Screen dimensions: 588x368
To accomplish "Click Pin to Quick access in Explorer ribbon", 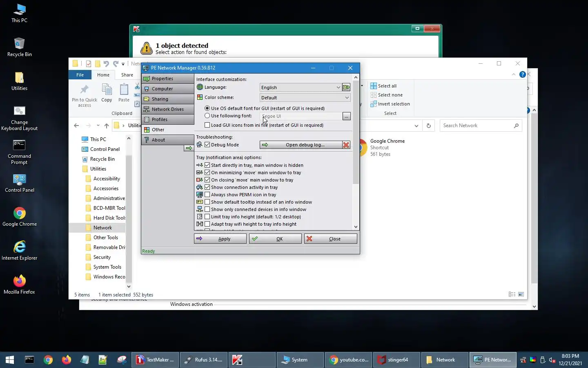I will (x=85, y=96).
